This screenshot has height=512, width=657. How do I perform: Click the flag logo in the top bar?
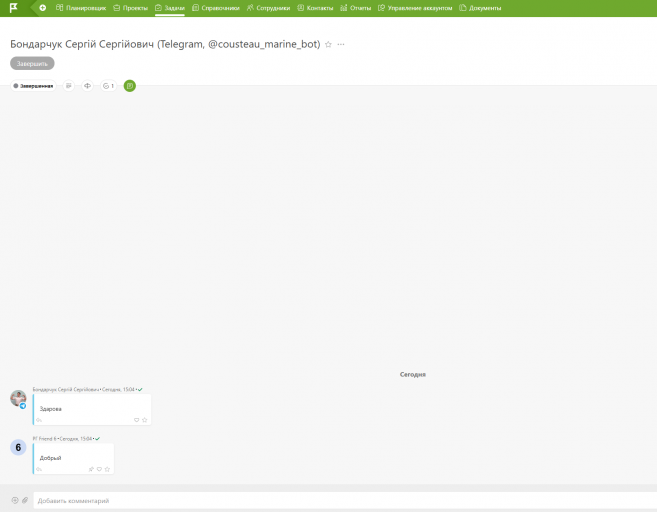[x=14, y=8]
